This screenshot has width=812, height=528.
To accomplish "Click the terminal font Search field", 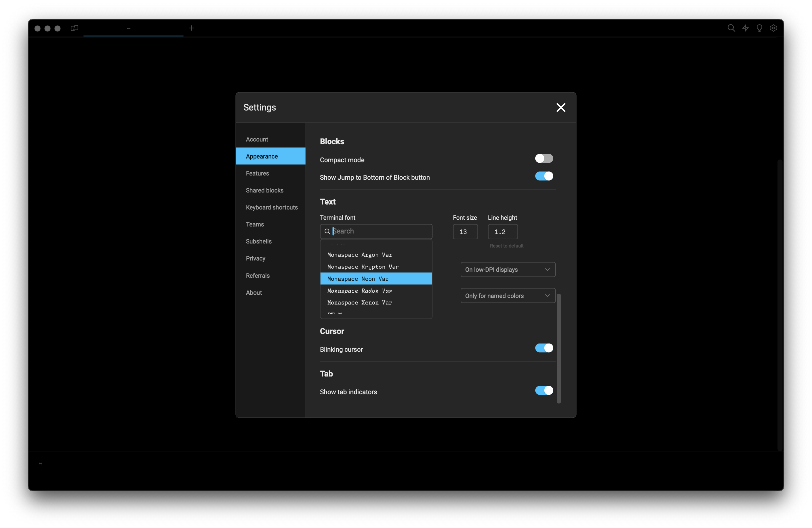I will [x=376, y=231].
